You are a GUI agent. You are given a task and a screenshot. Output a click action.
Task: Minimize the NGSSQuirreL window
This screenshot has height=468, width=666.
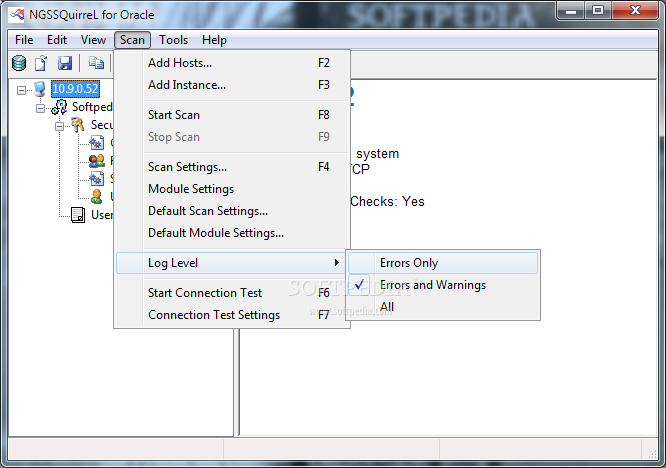coord(571,10)
